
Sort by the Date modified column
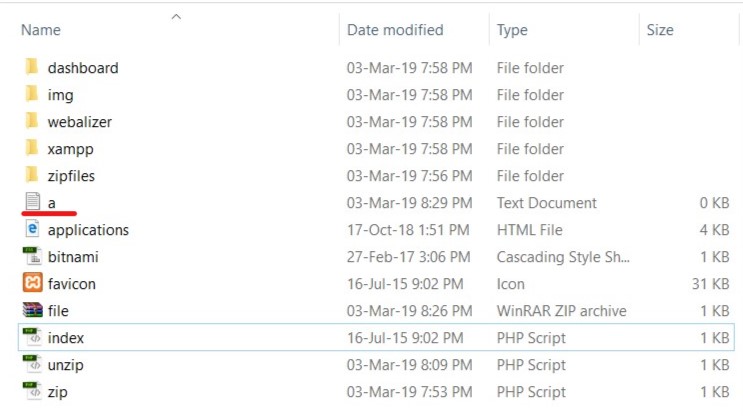[395, 31]
